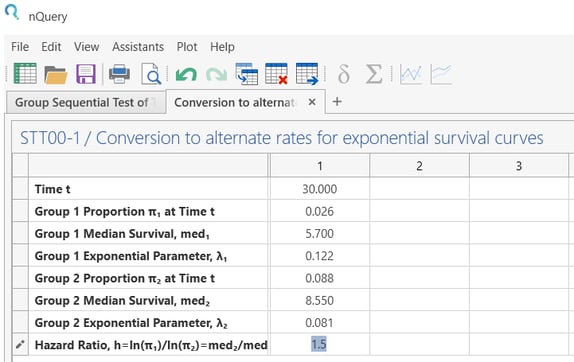Add a new tab with plus button
574x362 pixels.
point(337,102)
